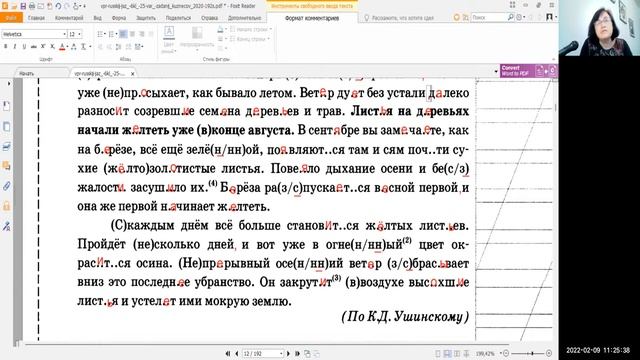Open the Attachments paperclip panel

click(7, 186)
